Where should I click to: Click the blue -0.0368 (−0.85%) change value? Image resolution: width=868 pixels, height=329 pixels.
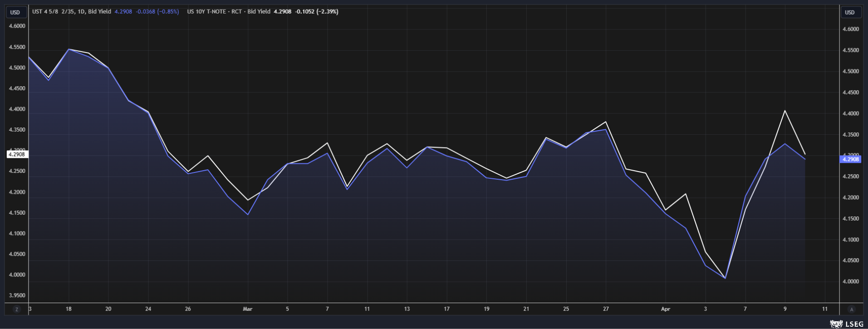157,12
